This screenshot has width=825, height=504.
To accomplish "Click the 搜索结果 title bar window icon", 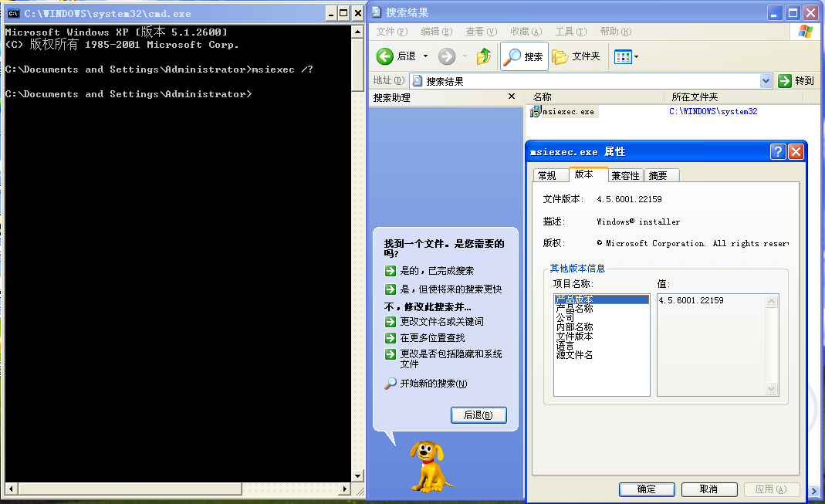I will (x=377, y=12).
